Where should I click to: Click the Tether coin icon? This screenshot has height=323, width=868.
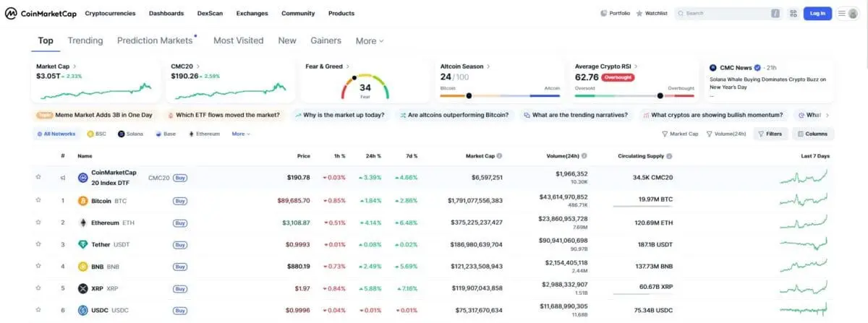82,245
